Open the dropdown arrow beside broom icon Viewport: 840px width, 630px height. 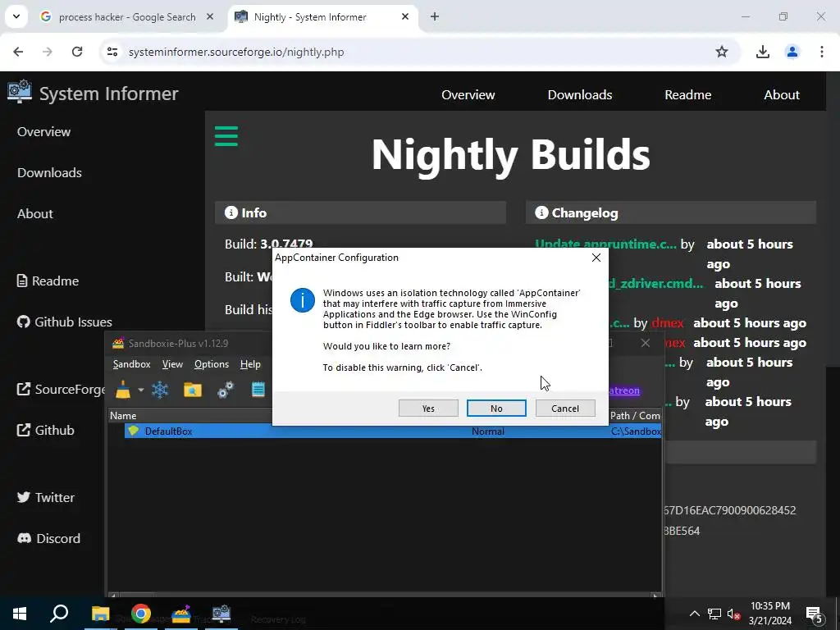pyautogui.click(x=141, y=390)
